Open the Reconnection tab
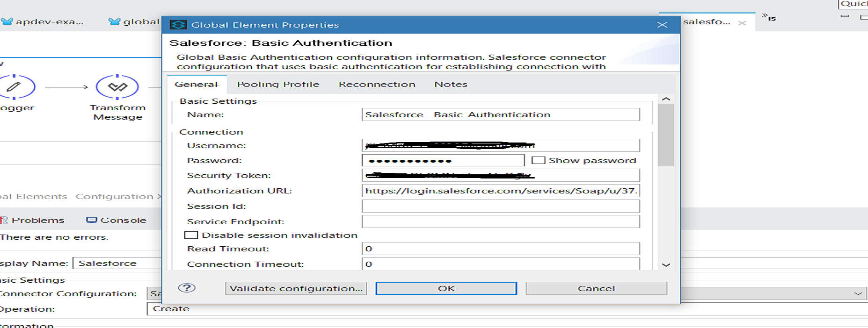 click(x=377, y=85)
